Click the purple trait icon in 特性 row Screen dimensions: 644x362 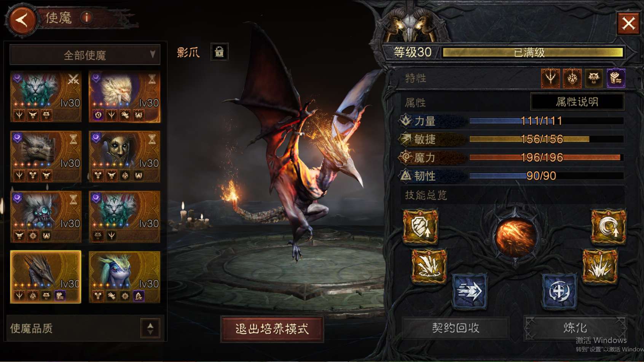(x=616, y=78)
